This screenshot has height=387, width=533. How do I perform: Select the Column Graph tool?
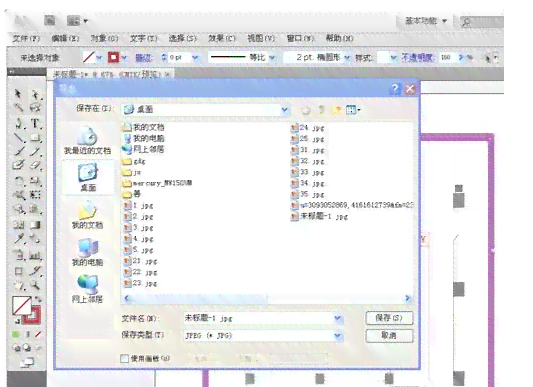tap(35, 255)
